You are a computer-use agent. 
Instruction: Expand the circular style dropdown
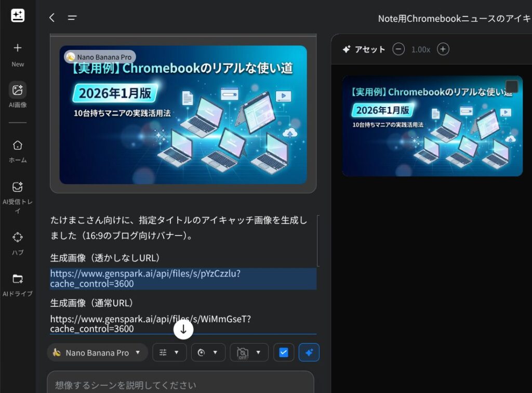[x=208, y=352]
